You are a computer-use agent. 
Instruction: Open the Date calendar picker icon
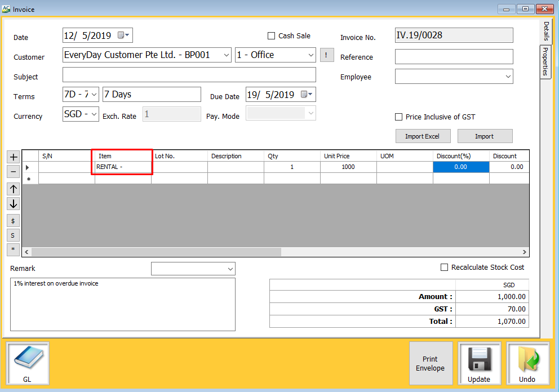click(x=124, y=35)
